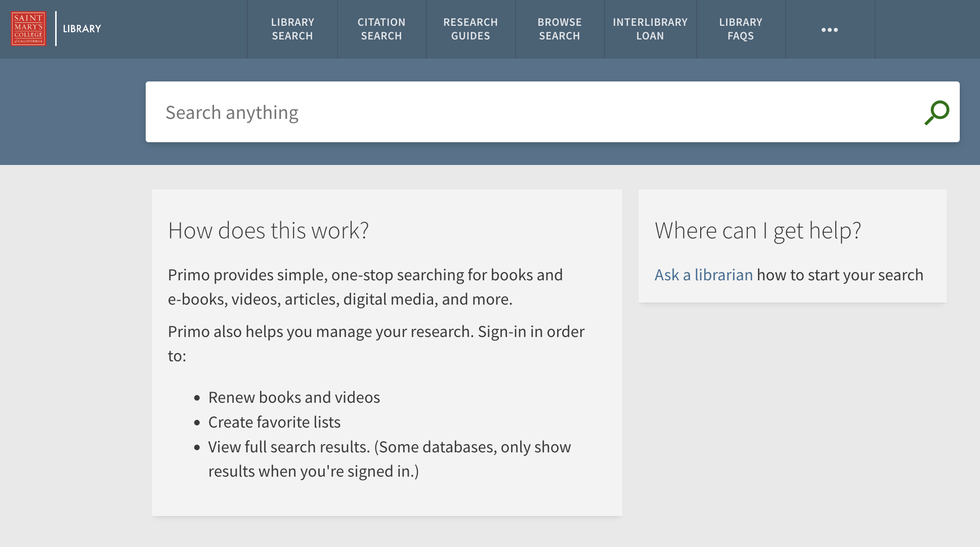Select Browse Search in the top menu
This screenshot has height=547, width=980.
tap(560, 29)
